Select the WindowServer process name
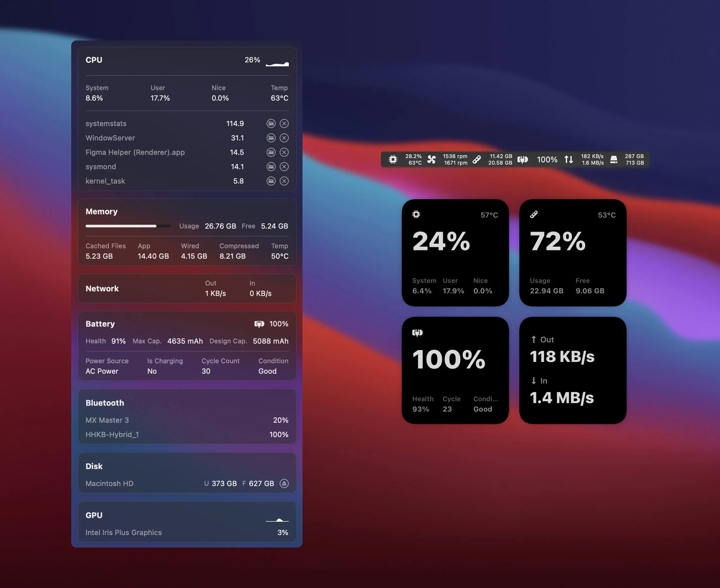Screen dimensions: 720x588 point(110,138)
